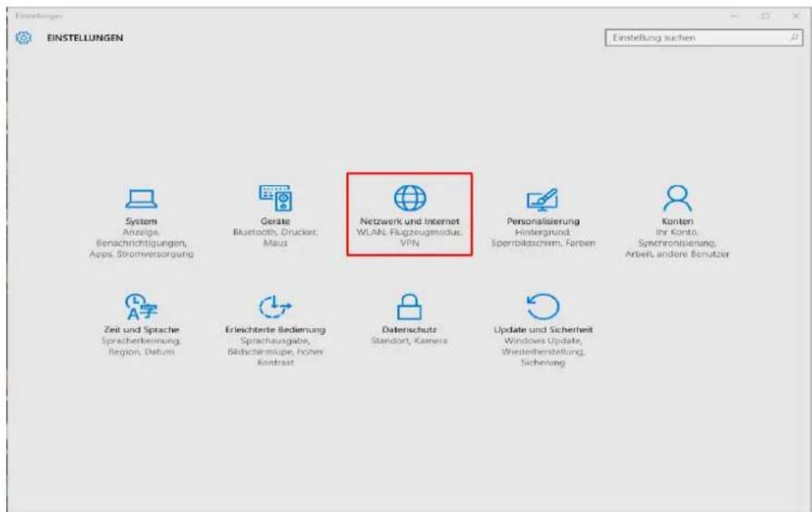Click the 'Windows Update, Wiederherstellung, Sicherung' description
Image resolution: width=812 pixels, height=512 pixels.
click(x=542, y=351)
